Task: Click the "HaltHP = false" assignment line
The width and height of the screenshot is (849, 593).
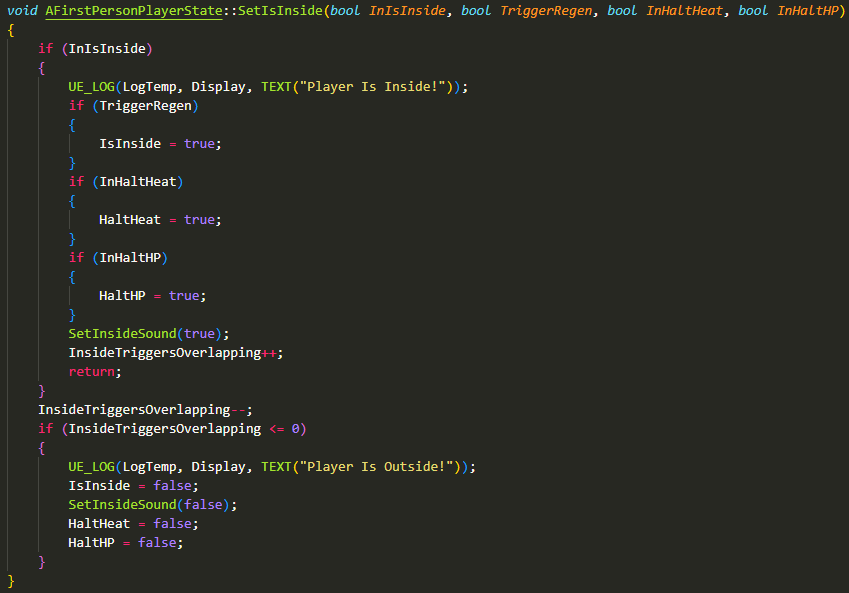Action: point(125,543)
